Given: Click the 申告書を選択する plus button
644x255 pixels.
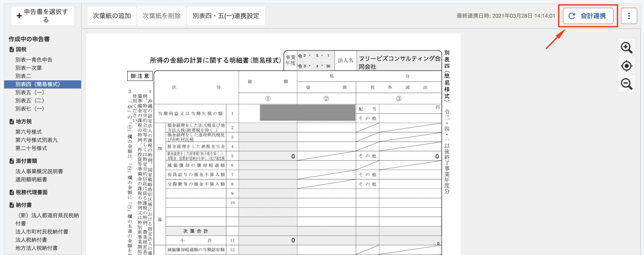Looking at the screenshot, I should click(x=43, y=16).
